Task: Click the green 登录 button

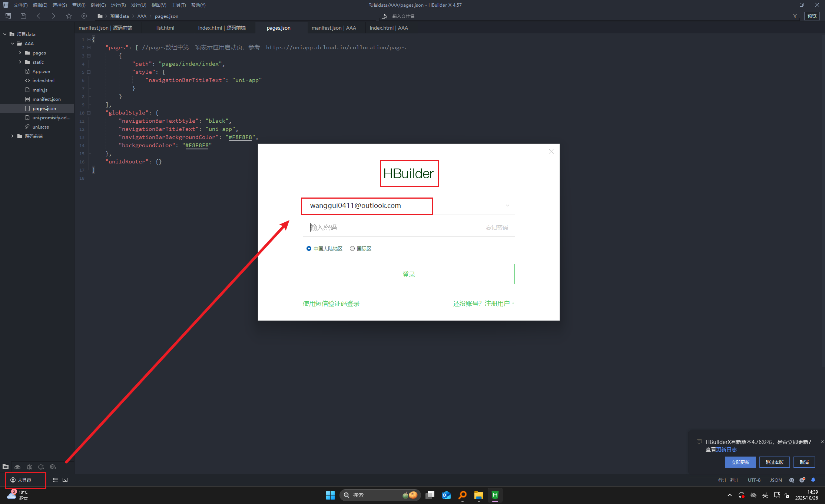Action: [x=408, y=274]
